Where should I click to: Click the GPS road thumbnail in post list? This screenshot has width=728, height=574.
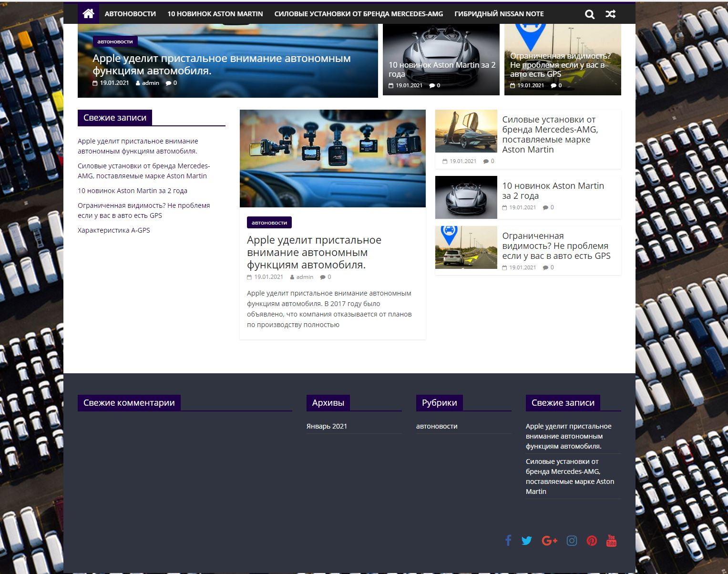coord(466,247)
